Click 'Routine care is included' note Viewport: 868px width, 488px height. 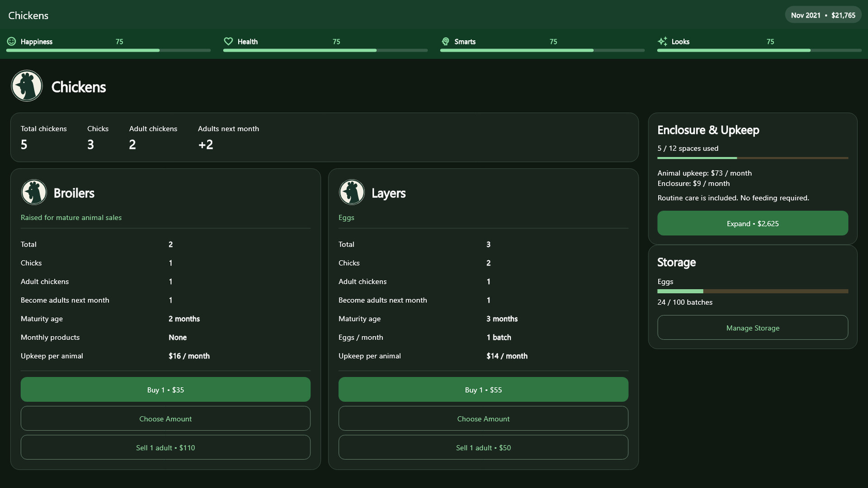pos(733,198)
